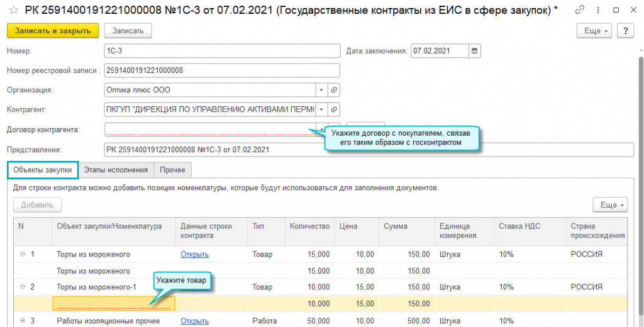Open the top Еще menu
Image resolution: width=644 pixels, height=327 pixels.
594,31
